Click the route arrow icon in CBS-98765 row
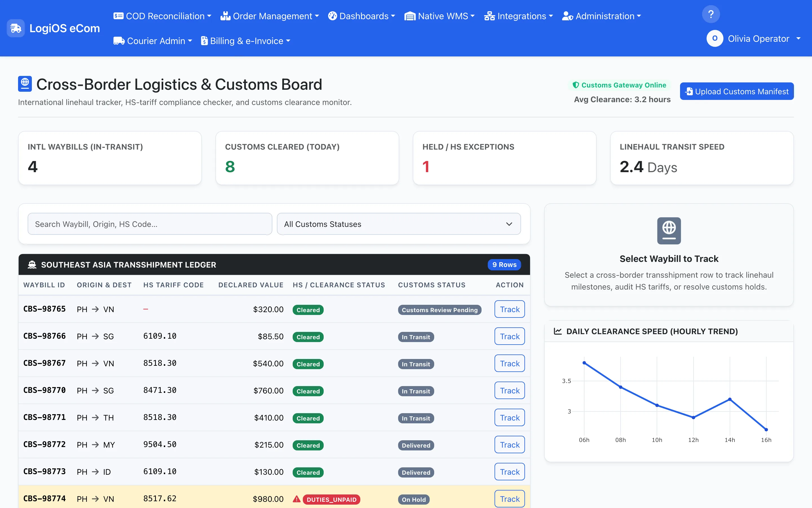Image resolution: width=812 pixels, height=508 pixels. tap(95, 309)
